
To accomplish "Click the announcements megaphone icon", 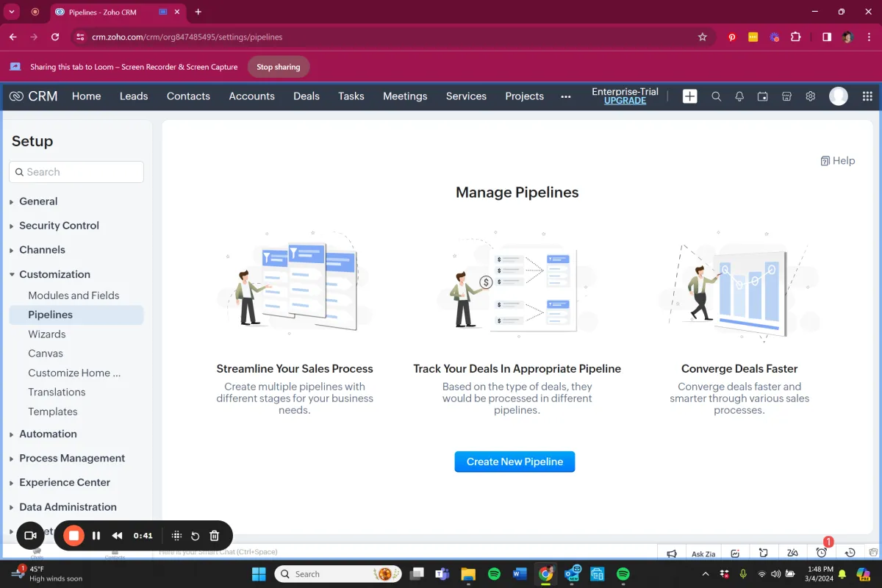I will pos(671,553).
